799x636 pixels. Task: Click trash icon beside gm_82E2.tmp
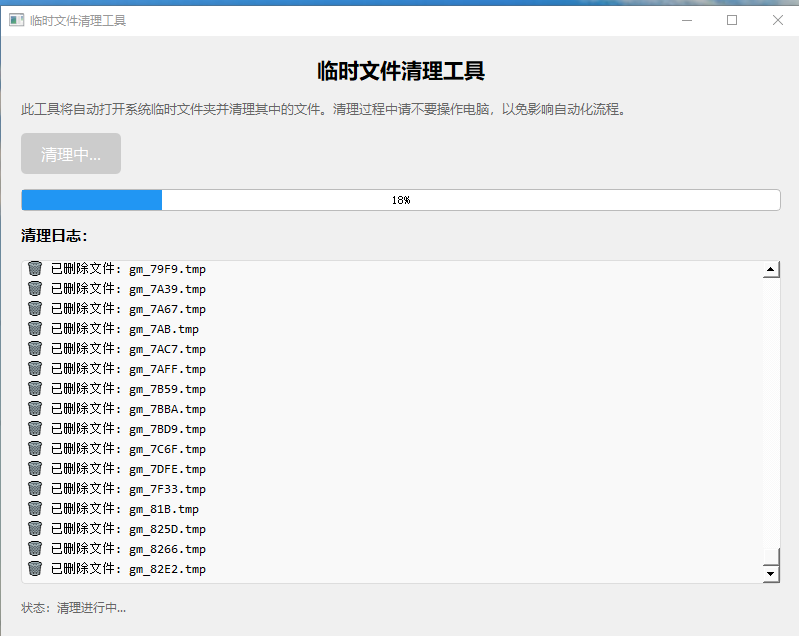(x=35, y=569)
